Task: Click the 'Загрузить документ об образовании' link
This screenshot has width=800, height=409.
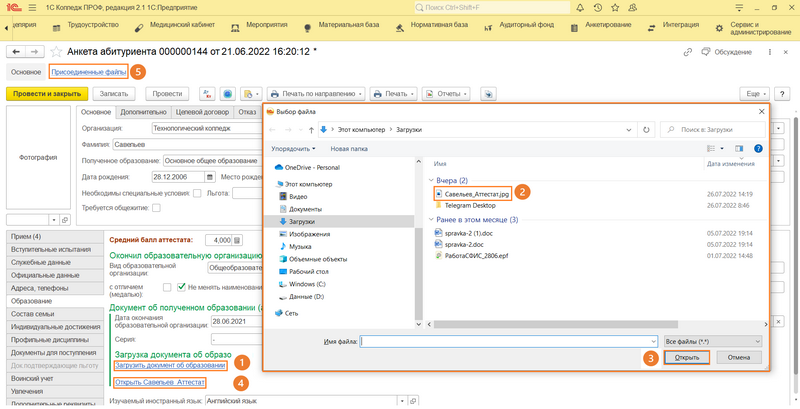Action: point(169,365)
